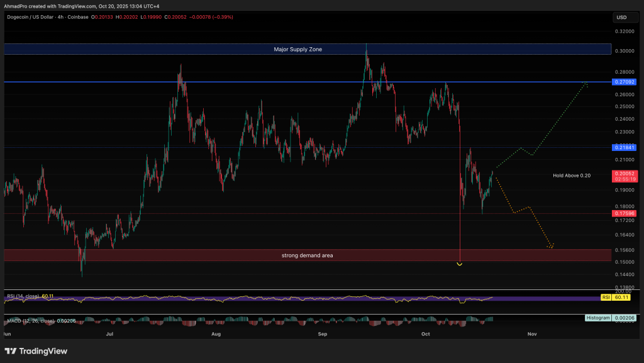Click the green arrowhead of bullish projection
This screenshot has height=363, width=644.
click(586, 84)
